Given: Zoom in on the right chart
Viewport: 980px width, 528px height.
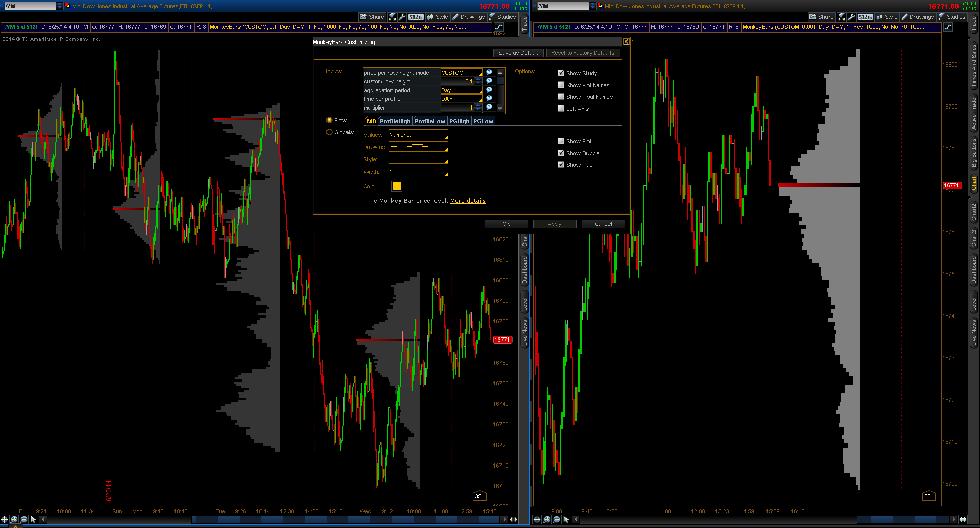Looking at the screenshot, I should pos(547,519).
